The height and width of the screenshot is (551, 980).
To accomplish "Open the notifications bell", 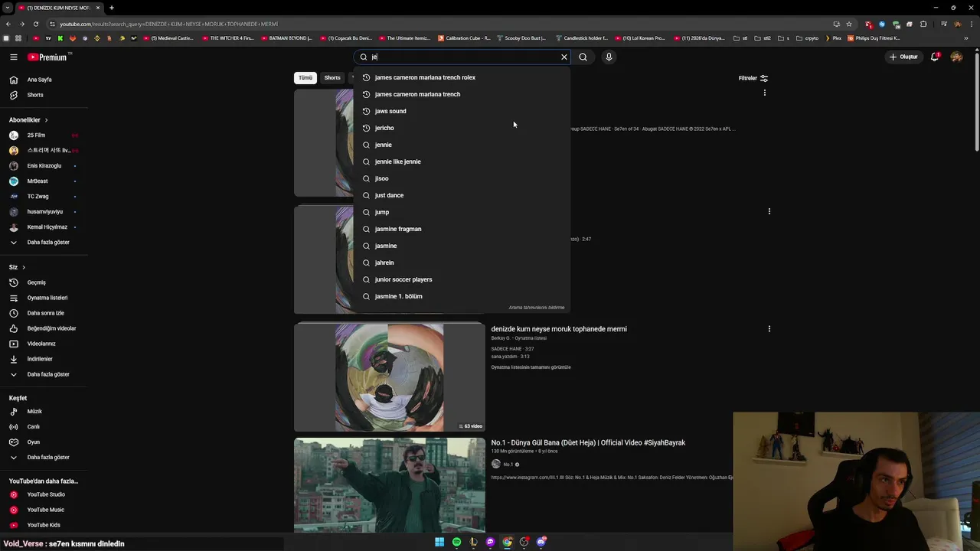I will click(935, 57).
